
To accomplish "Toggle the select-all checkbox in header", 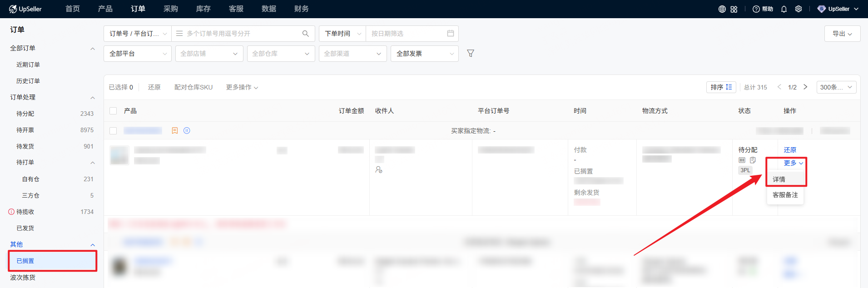I will click(x=114, y=111).
